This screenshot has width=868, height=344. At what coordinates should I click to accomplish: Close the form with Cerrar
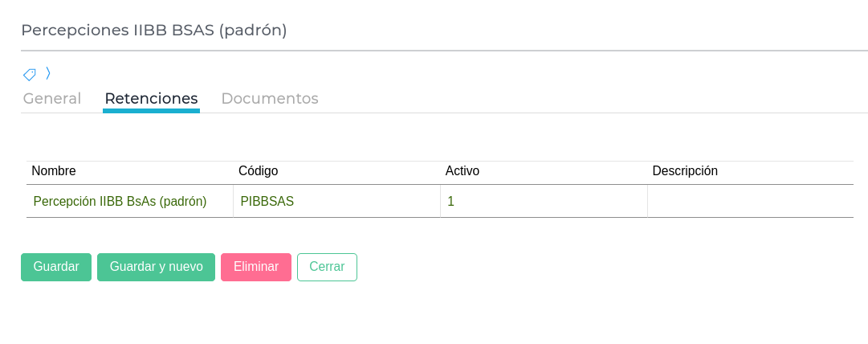pyautogui.click(x=327, y=267)
